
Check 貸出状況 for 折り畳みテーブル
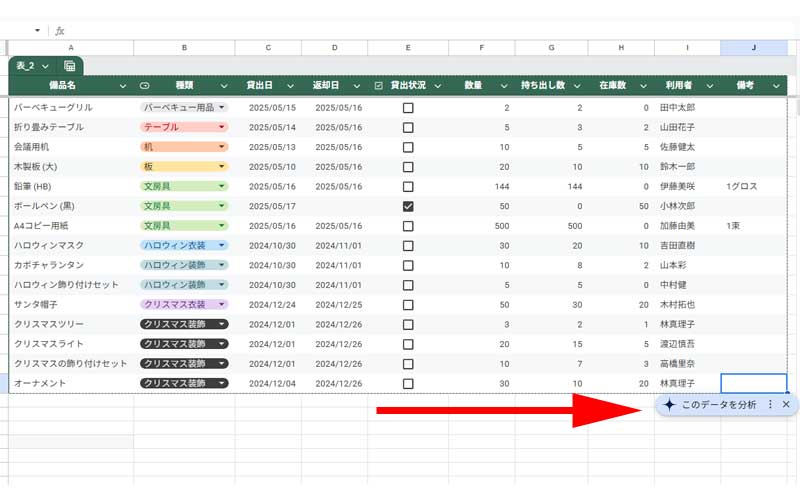[408, 128]
